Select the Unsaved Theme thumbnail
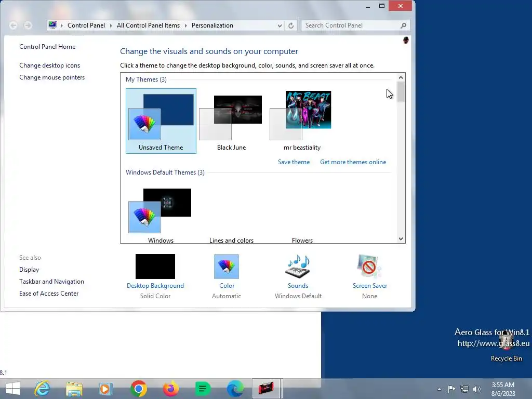This screenshot has width=532, height=399. (161, 121)
